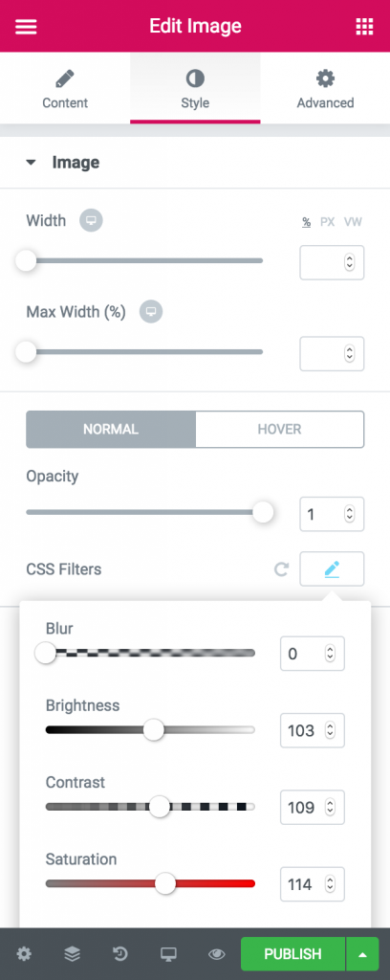Click the PUBLISH button
This screenshot has height=980, width=390.
292,954
